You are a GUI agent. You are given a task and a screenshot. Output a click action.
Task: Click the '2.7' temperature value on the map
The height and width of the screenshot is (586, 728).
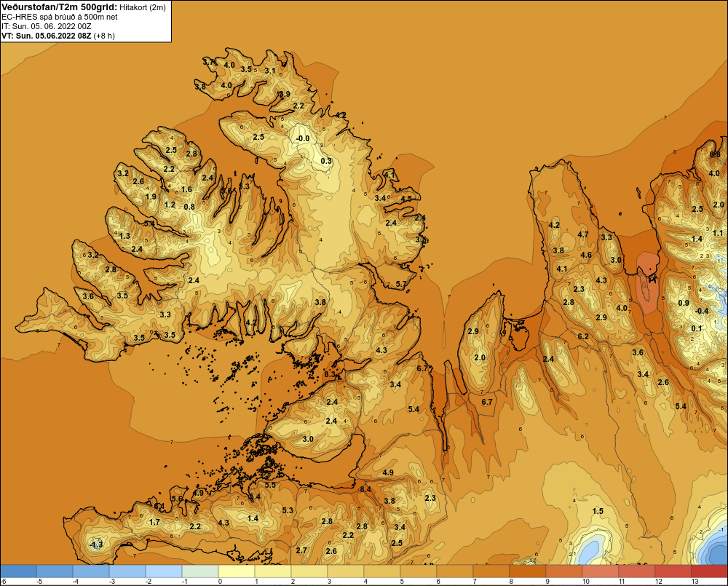[301, 550]
